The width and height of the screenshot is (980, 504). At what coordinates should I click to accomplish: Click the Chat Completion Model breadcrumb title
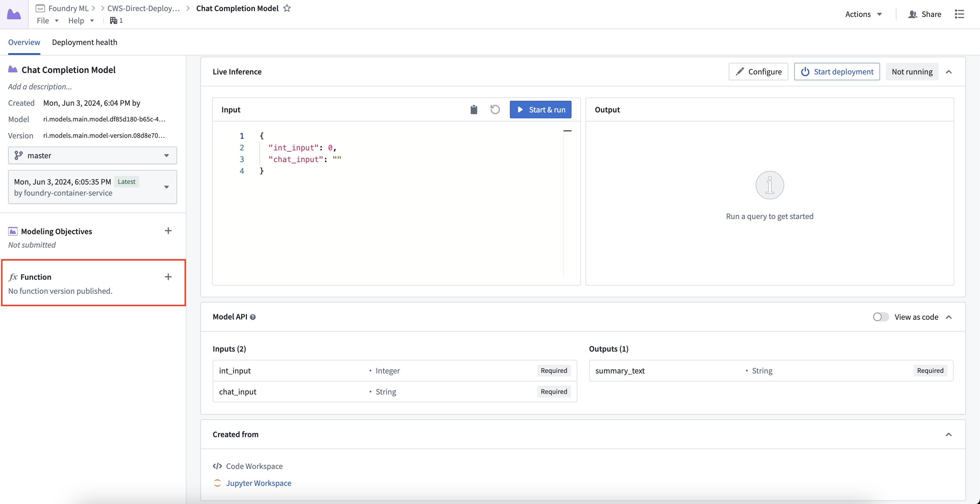[237, 8]
